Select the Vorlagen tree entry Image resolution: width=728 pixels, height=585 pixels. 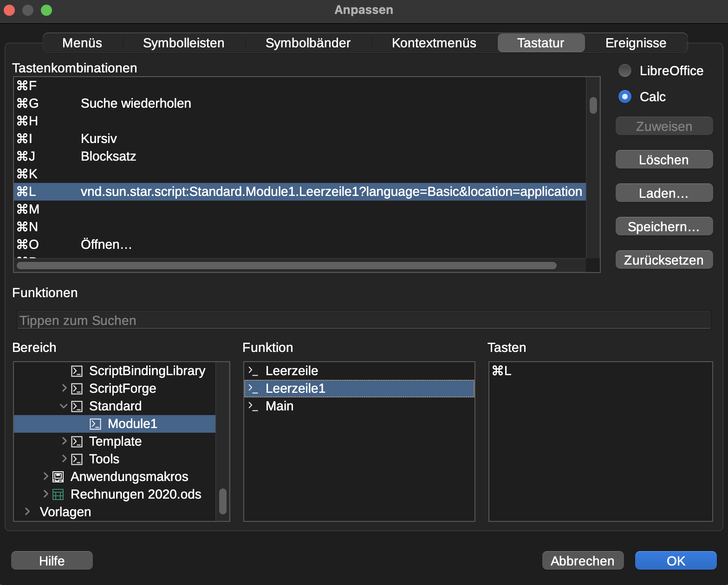pyautogui.click(x=115, y=512)
